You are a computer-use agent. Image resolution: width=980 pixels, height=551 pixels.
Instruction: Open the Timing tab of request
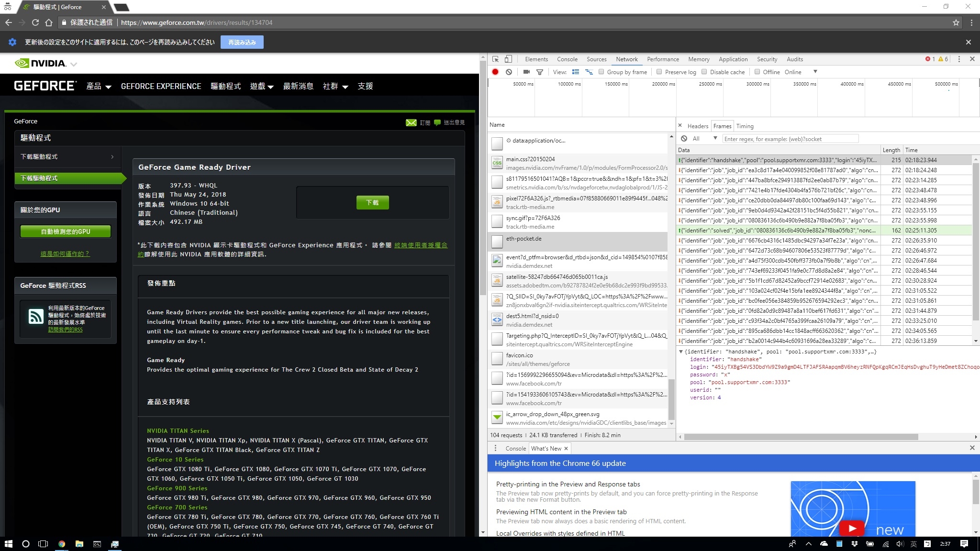tap(745, 126)
